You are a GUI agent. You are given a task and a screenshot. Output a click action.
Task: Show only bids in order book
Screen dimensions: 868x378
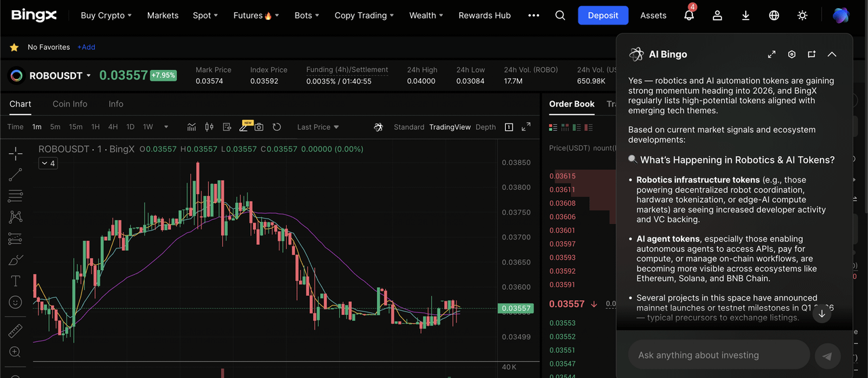577,127
